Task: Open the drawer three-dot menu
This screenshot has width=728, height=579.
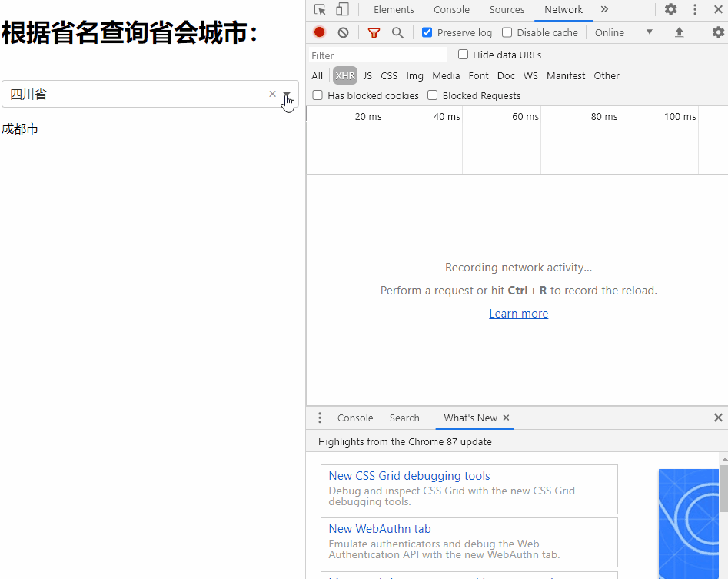Action: [320, 418]
